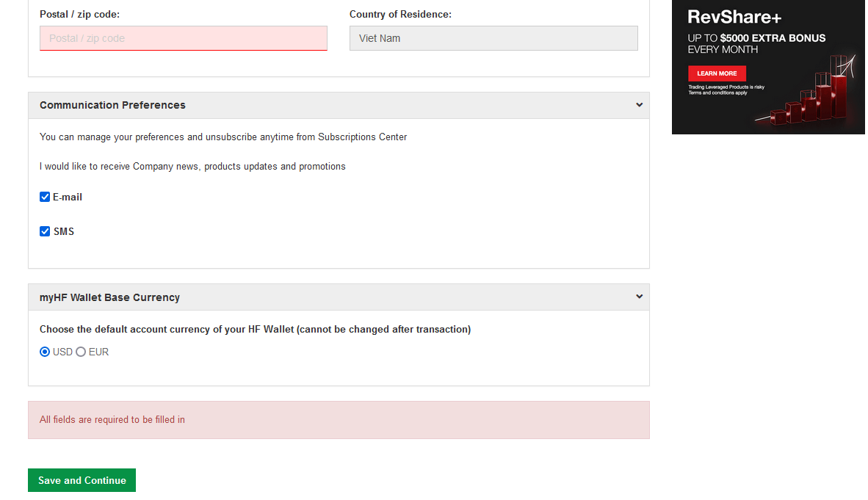Click the SMS label text
Screen dimensions: 868x500
[x=64, y=231]
